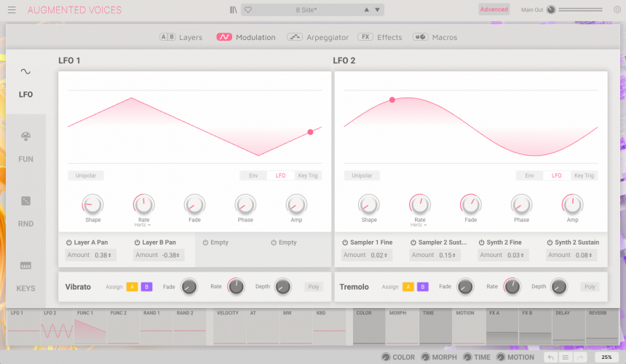
Task: Select LFO 2 modulation source thumbnail
Action: 57,326
